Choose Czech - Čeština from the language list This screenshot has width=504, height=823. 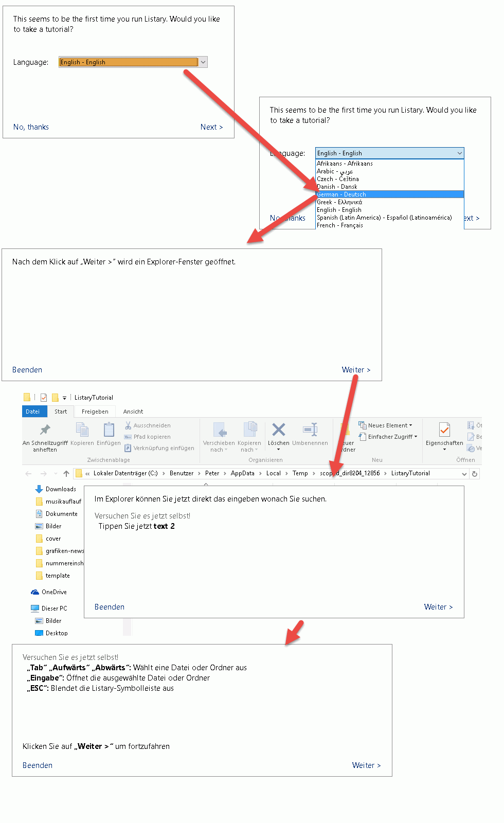[390, 179]
